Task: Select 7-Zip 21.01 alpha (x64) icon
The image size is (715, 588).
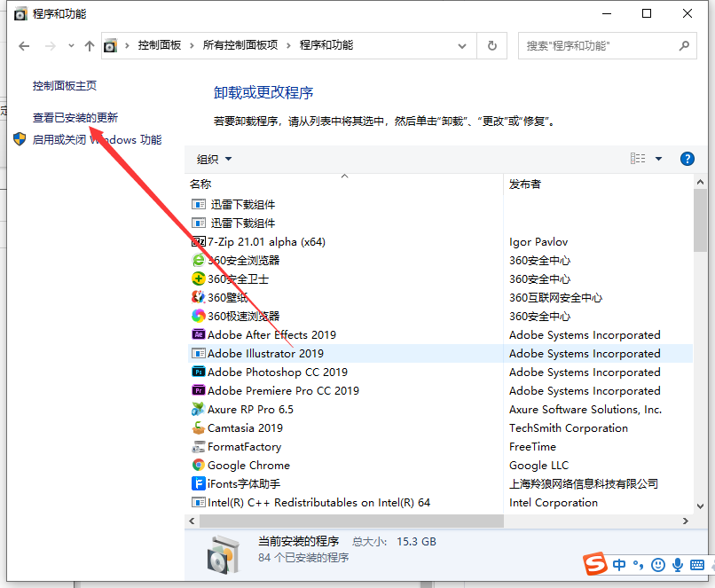Action: pyautogui.click(x=199, y=241)
